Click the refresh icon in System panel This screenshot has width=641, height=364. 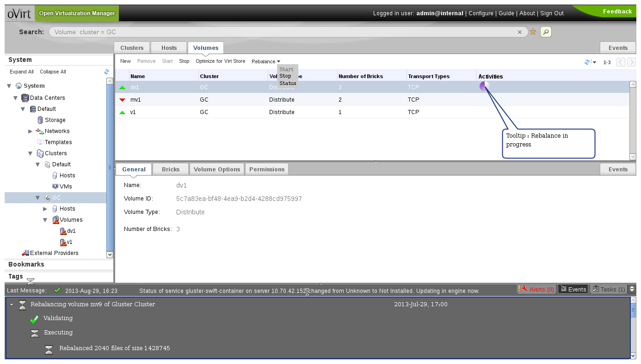pos(107,72)
